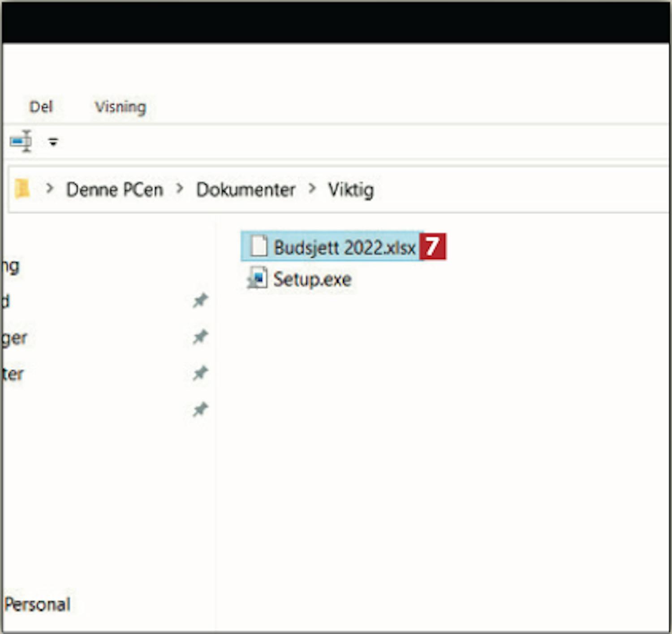Select the Setup.exe file name

(x=312, y=279)
